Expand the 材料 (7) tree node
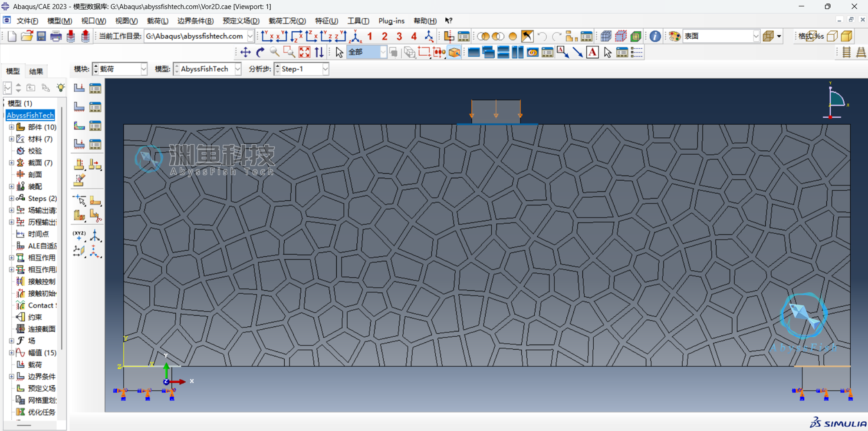 11,139
